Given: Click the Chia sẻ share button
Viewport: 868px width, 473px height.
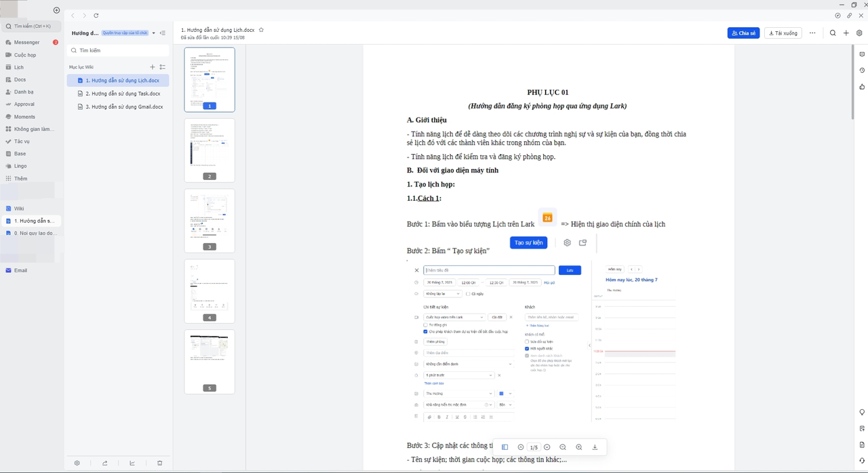Looking at the screenshot, I should [x=743, y=33].
